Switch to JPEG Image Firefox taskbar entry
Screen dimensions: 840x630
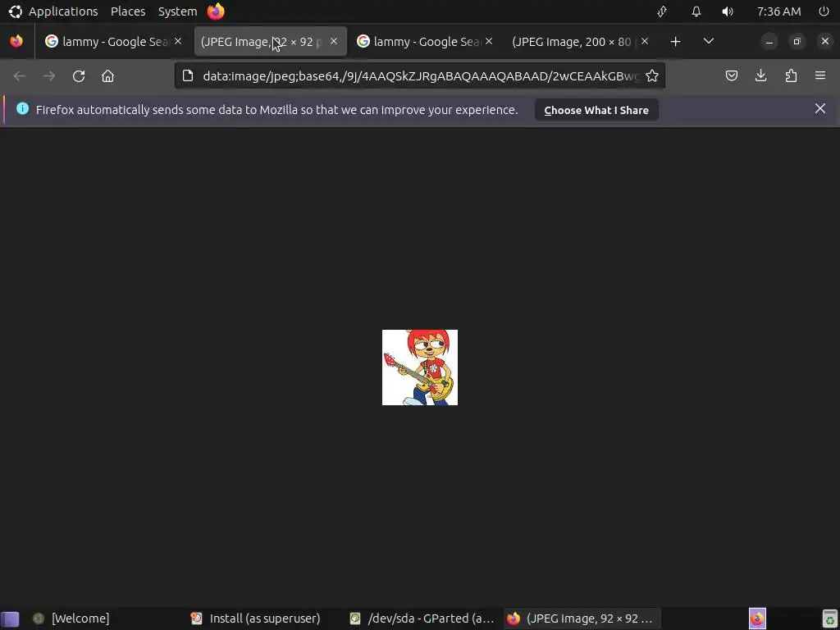point(581,619)
